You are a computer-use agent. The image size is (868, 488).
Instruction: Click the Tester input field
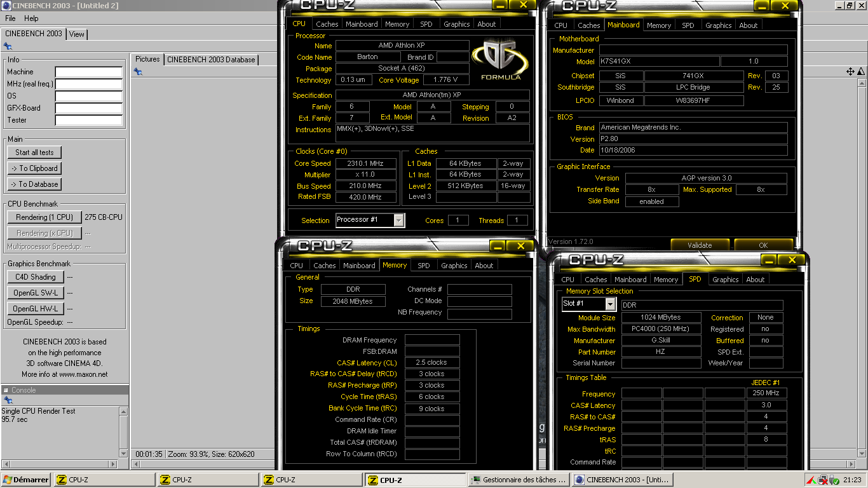88,120
